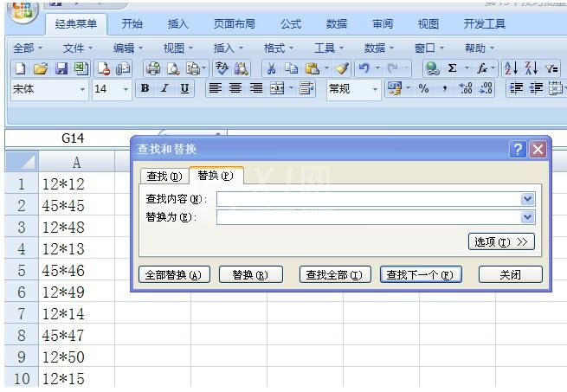
Task: Click the Excel sheet export icon
Action: point(81,68)
